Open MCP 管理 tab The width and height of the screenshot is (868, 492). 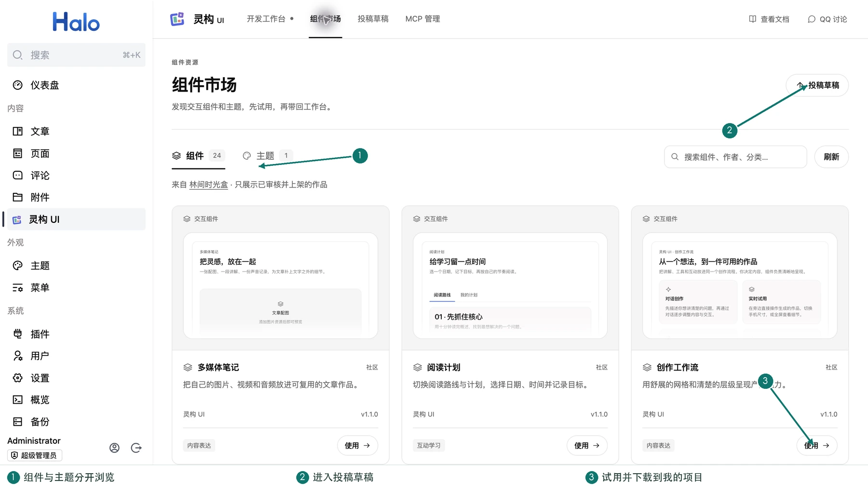[422, 19]
